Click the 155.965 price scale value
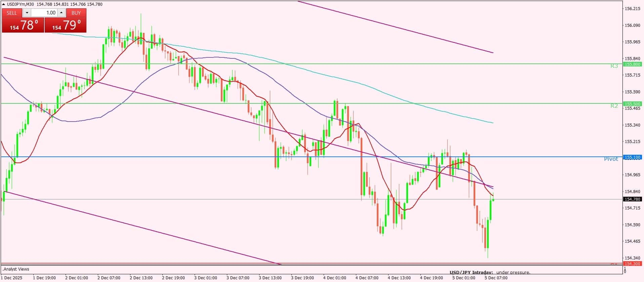Image resolution: width=644 pixels, height=282 pixels. (x=632, y=42)
